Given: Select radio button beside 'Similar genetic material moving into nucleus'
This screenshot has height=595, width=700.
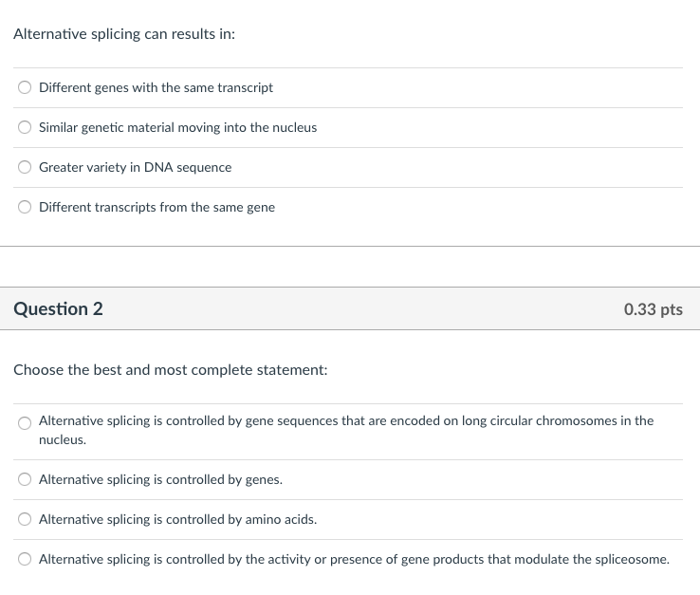Looking at the screenshot, I should coord(26,128).
